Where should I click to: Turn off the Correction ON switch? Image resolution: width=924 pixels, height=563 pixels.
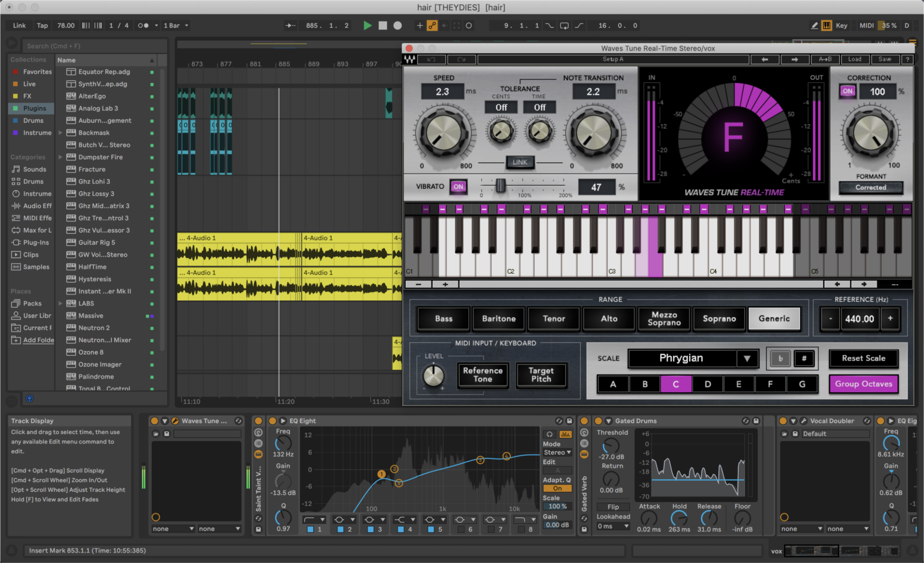pos(847,91)
